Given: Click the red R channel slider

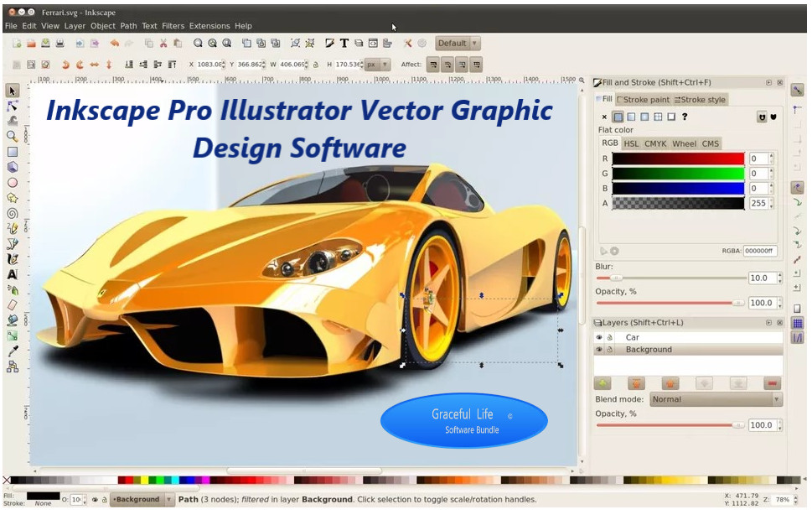Looking at the screenshot, I should pos(679,159).
